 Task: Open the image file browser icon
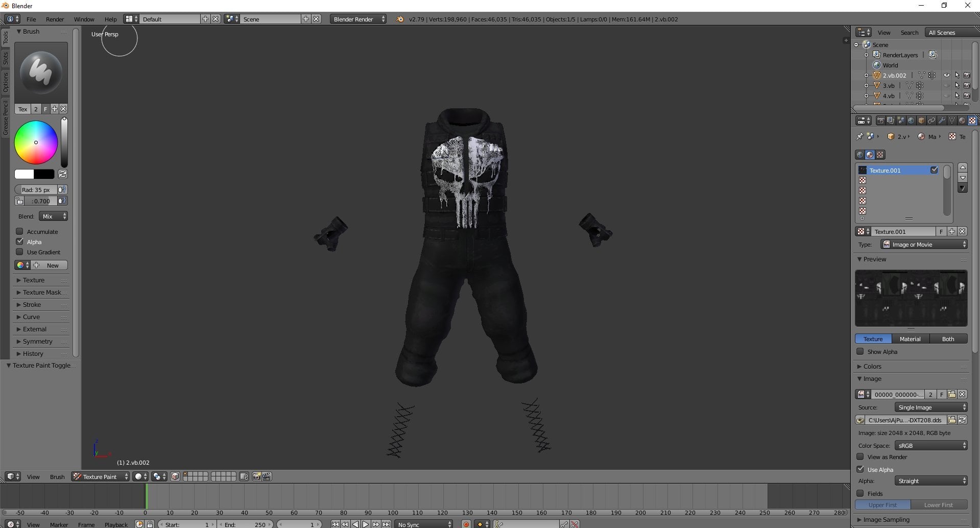point(952,420)
